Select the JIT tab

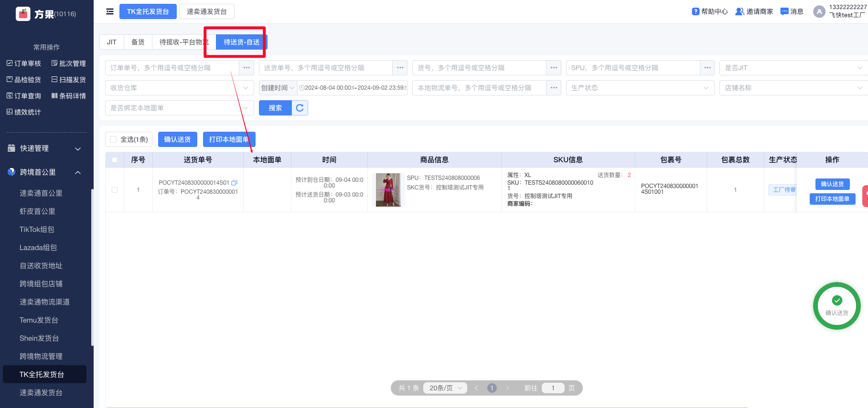point(112,42)
